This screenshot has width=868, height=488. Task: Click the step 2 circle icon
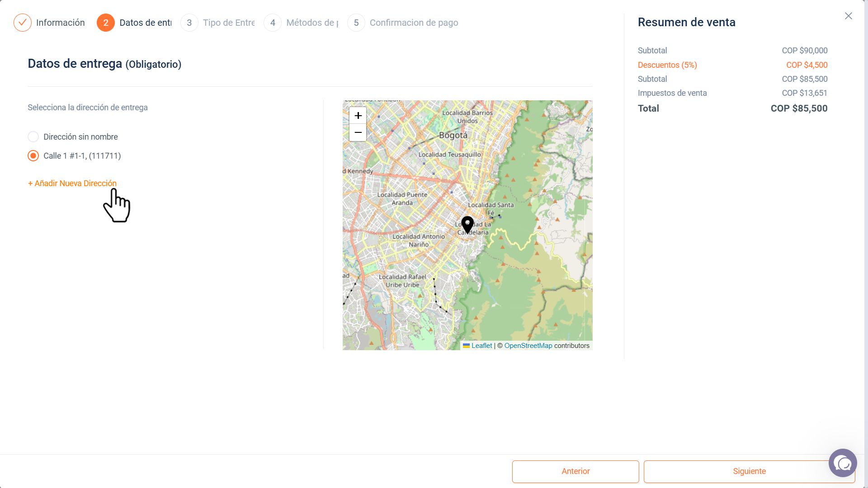click(x=106, y=23)
